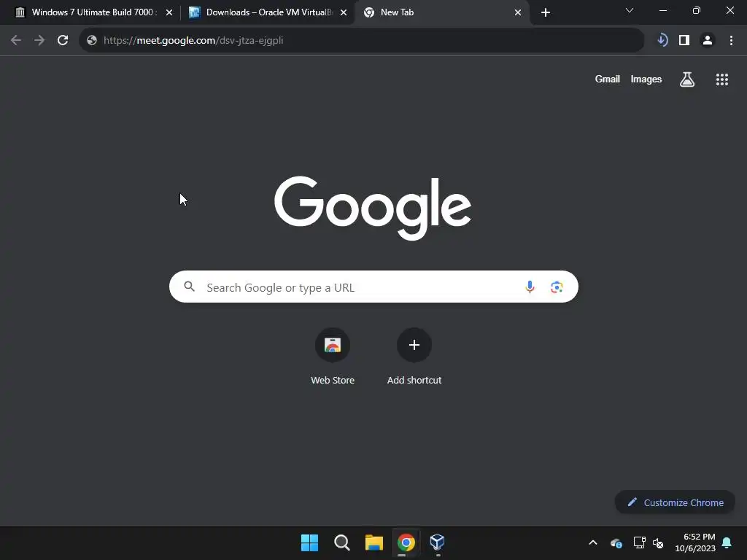747x560 pixels.
Task: Close the Windows 7 Ultimate Build tab
Action: [x=169, y=12]
